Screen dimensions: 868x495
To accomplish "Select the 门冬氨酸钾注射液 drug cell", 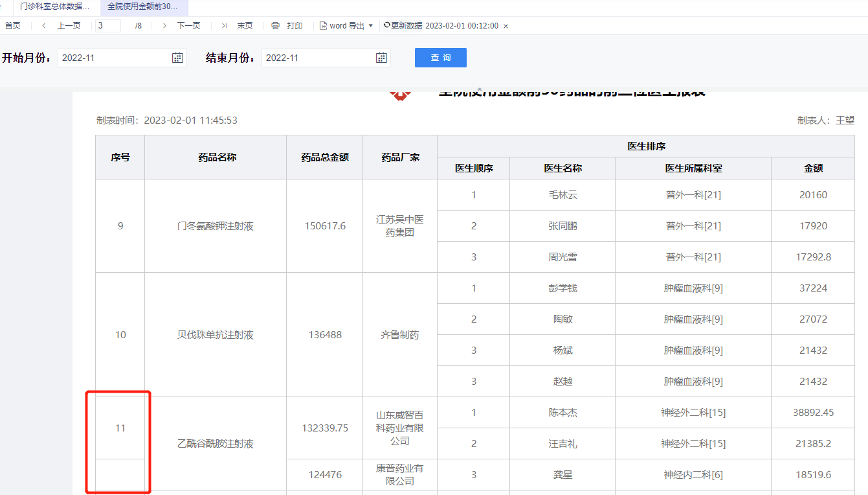I will [216, 226].
